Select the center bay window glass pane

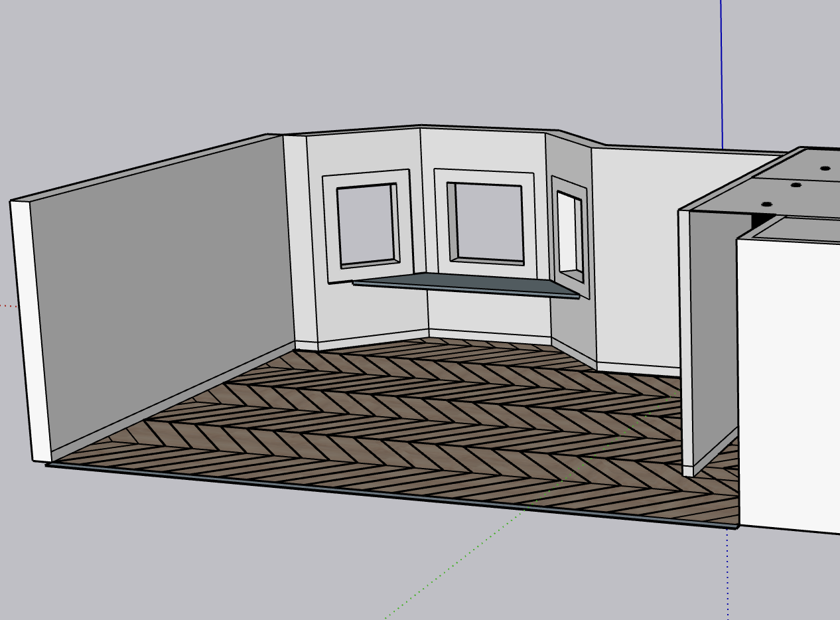[488, 222]
